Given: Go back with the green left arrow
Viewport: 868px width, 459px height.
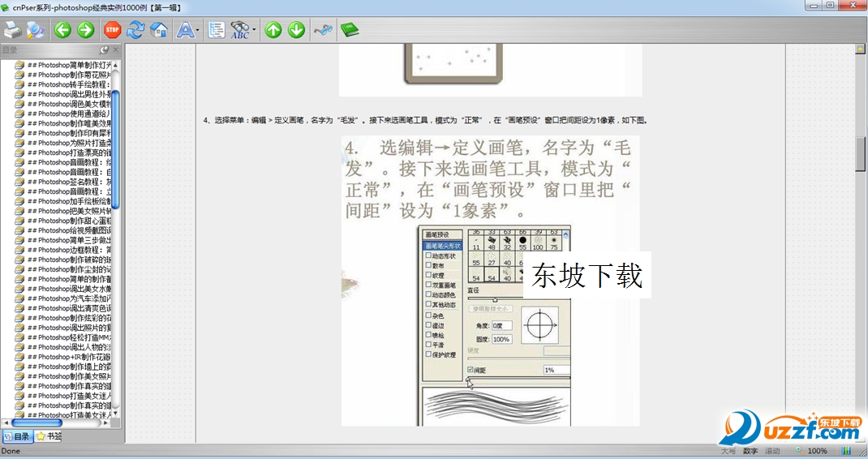Looking at the screenshot, I should [62, 30].
